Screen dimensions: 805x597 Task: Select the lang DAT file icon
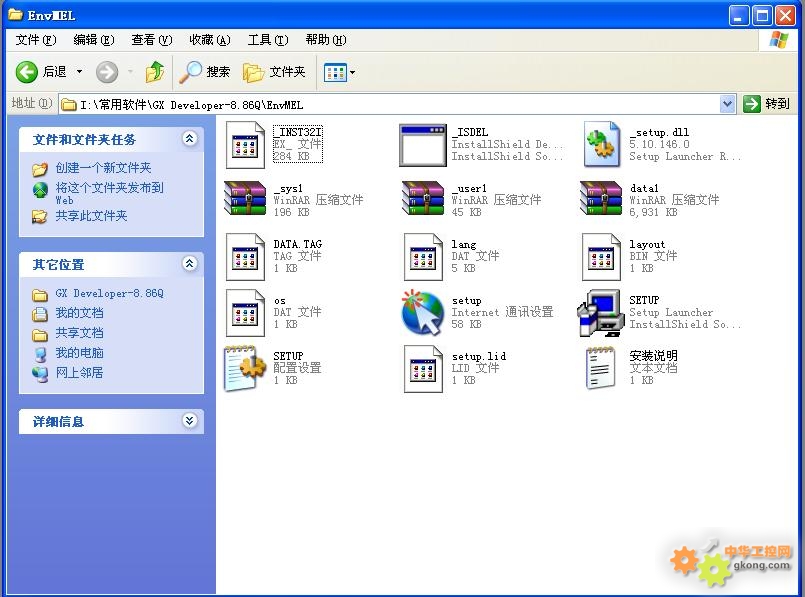pos(423,257)
